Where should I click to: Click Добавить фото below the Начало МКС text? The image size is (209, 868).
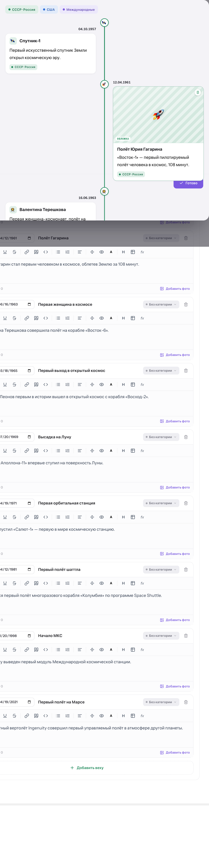175,686
